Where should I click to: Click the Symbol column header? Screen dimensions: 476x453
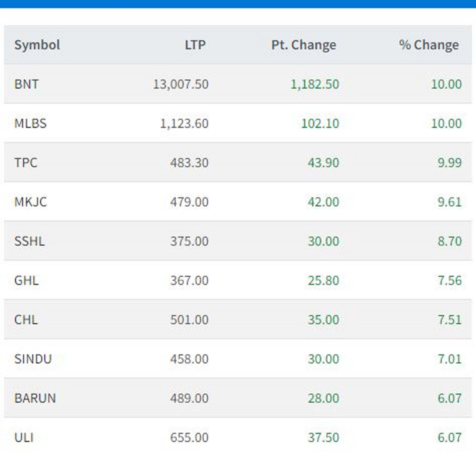tap(37, 45)
